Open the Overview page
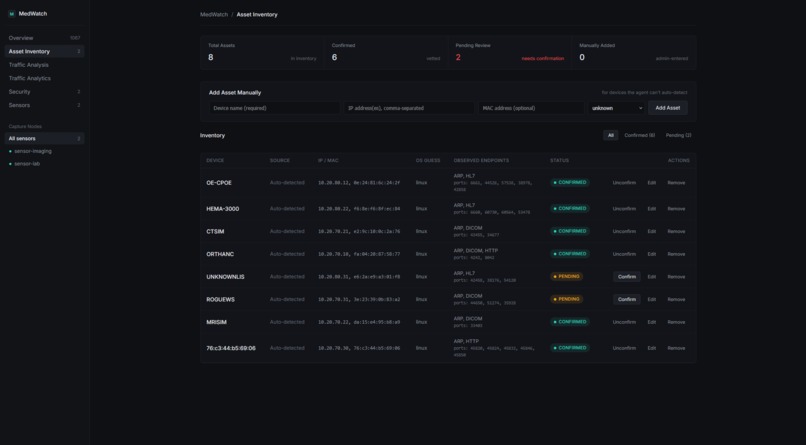The height and width of the screenshot is (445, 806). coord(44,38)
